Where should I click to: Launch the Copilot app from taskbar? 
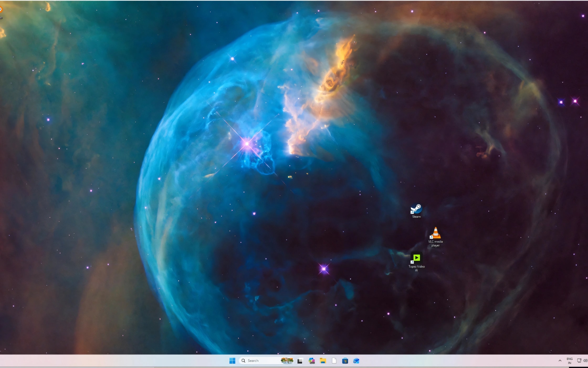click(x=312, y=361)
